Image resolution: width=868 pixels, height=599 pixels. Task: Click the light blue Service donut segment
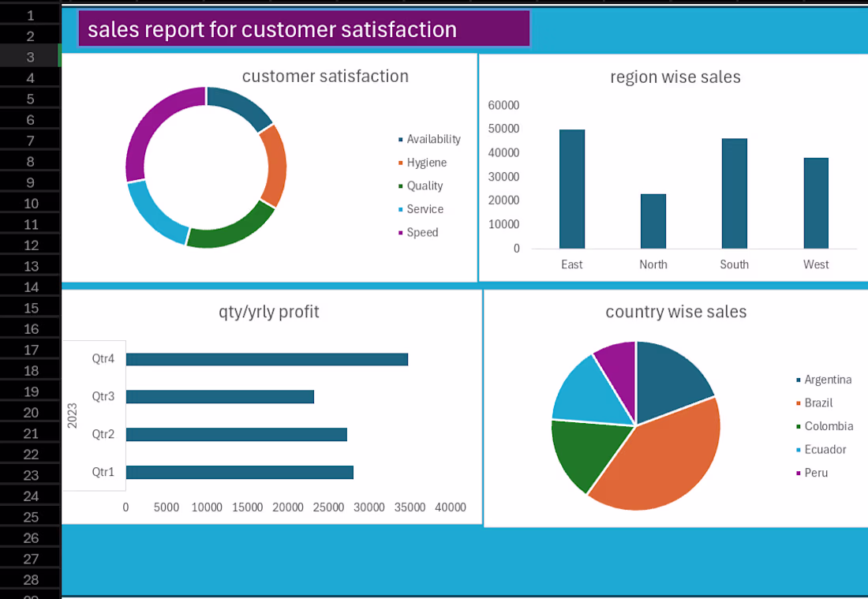tap(154, 216)
